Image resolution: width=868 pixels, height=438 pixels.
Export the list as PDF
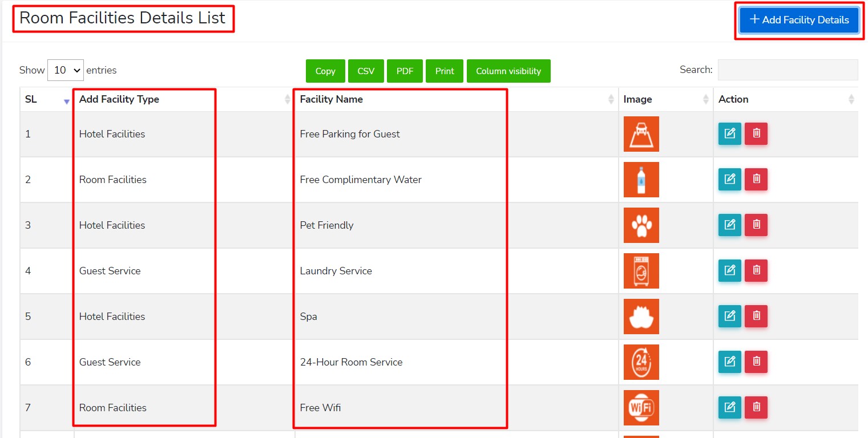pos(405,71)
